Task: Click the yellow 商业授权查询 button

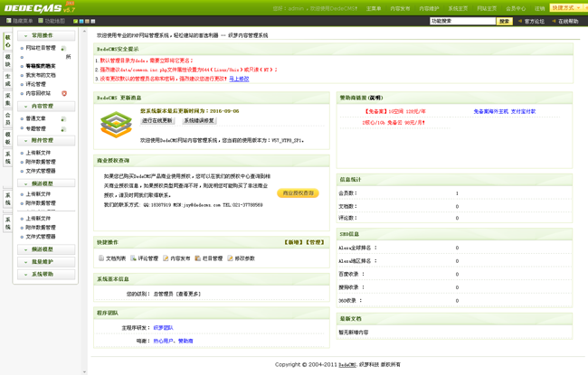Action: pos(299,193)
